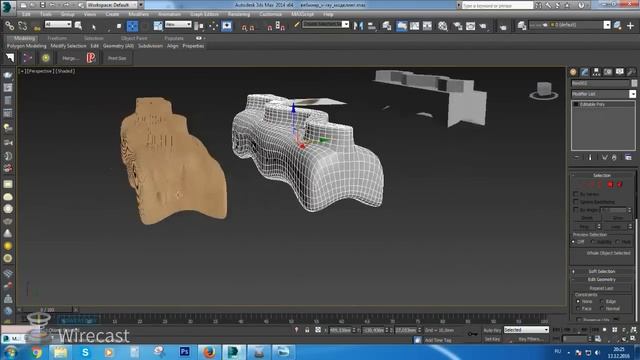Choose the Select Object arrow tool
The width and height of the screenshot is (640, 360).
94,27
